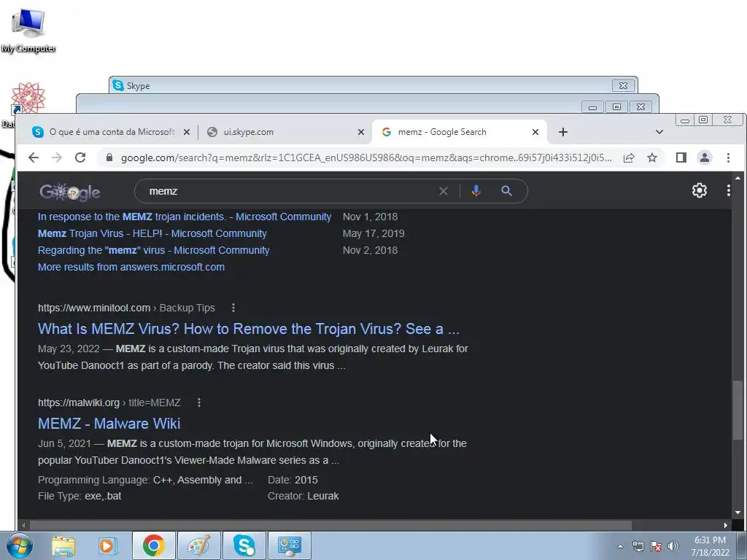Open 'Memz Trojan Virus - HELP!' link
This screenshot has height=560, width=747.
pos(152,233)
